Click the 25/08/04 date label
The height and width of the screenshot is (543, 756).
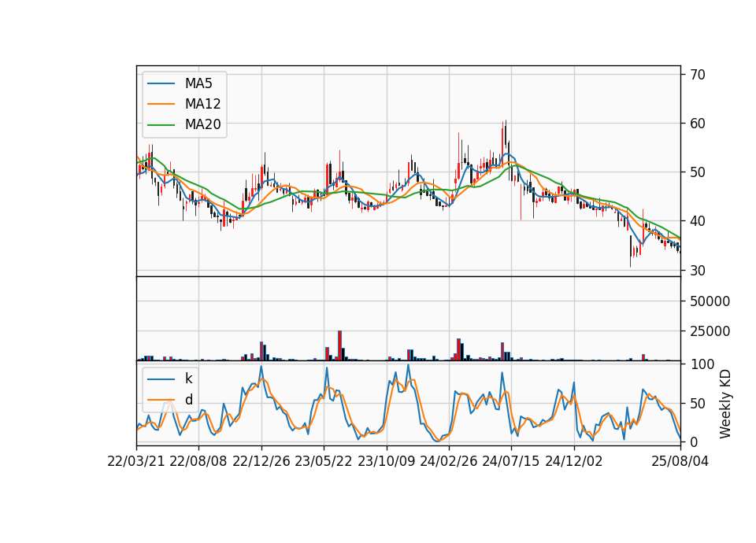point(680,461)
